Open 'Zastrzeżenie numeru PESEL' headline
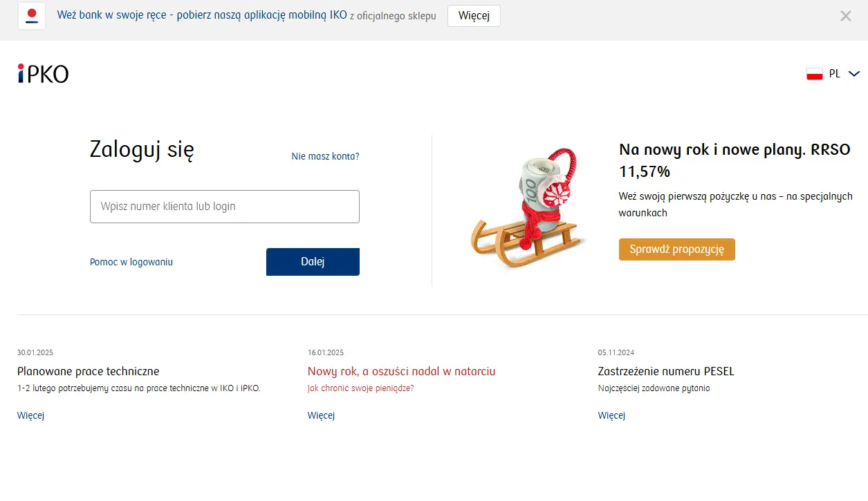 tap(665, 371)
